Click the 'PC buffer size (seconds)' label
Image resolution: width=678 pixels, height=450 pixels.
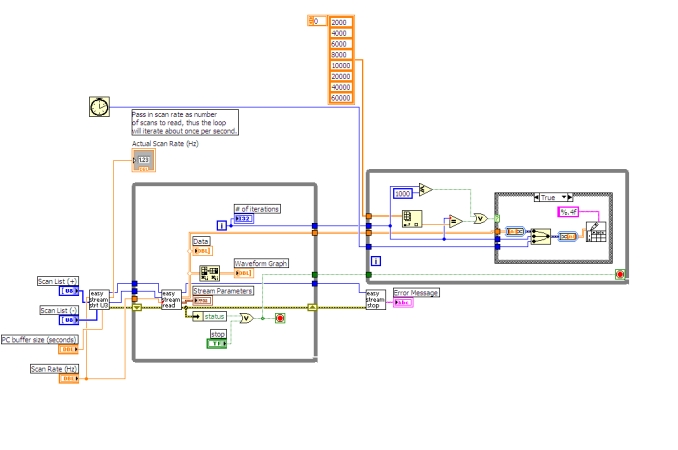coord(39,339)
